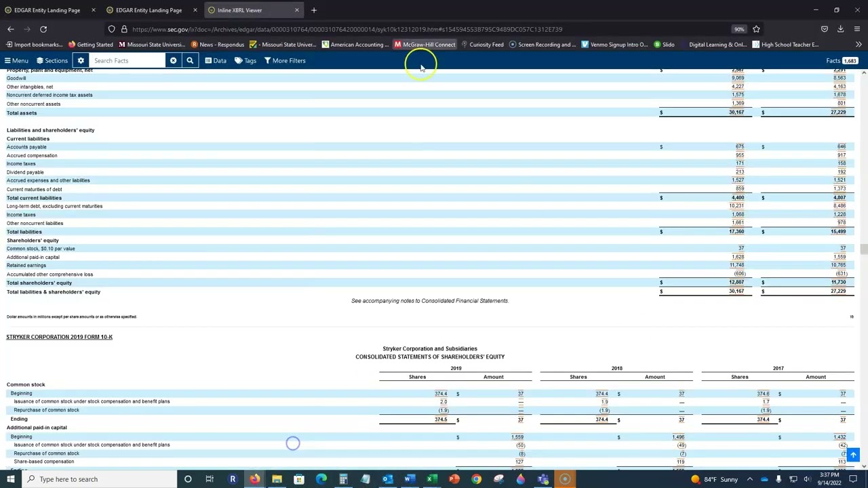Screen dimensions: 868x488
Task: Clear the Search Facts field
Action: pyautogui.click(x=173, y=61)
